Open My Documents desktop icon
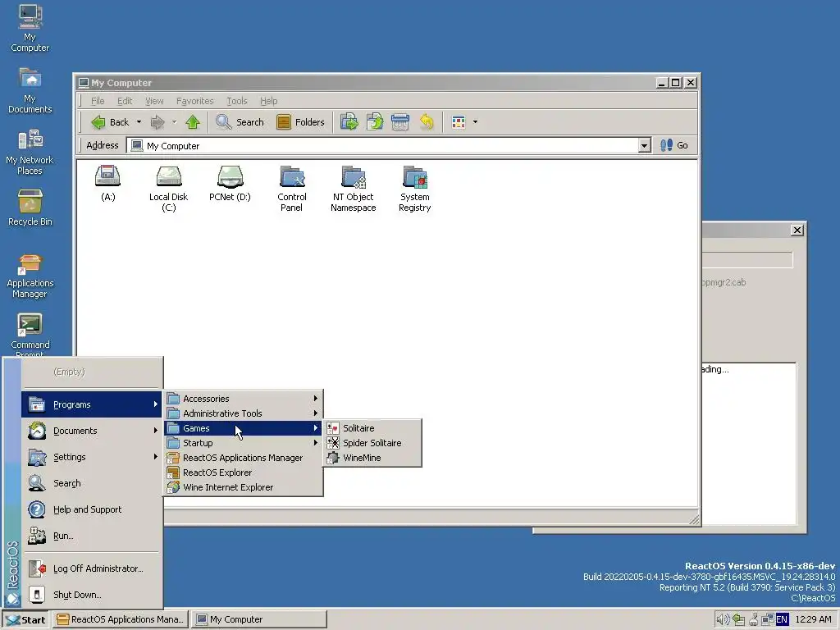This screenshot has width=840, height=630. point(30,90)
